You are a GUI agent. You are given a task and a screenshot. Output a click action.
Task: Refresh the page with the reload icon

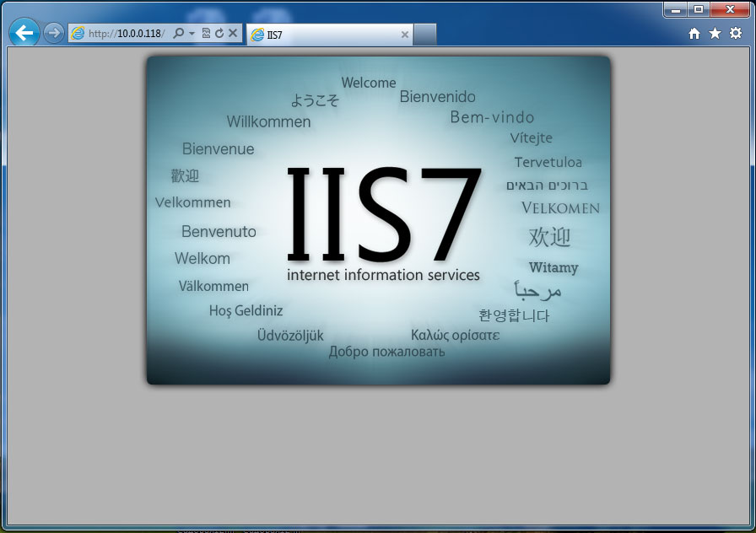click(219, 33)
